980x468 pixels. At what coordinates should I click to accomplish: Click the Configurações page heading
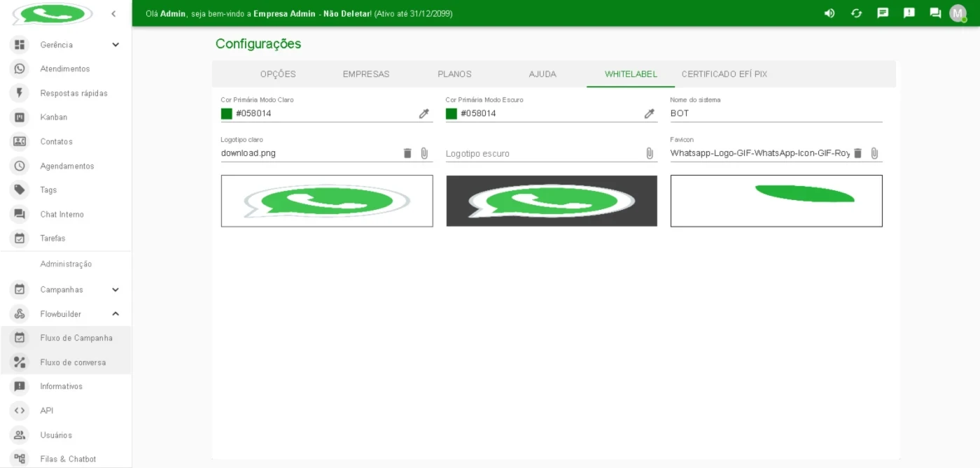pyautogui.click(x=258, y=44)
